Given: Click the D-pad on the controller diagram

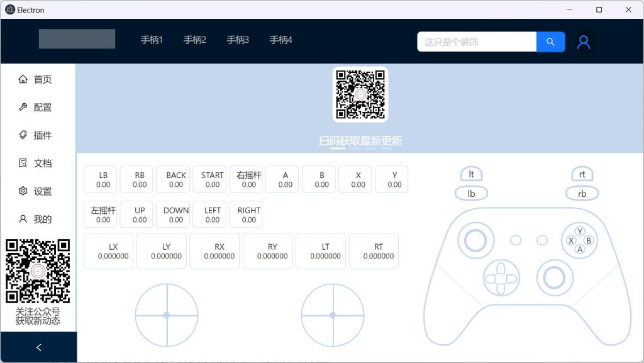Looking at the screenshot, I should click(x=501, y=279).
